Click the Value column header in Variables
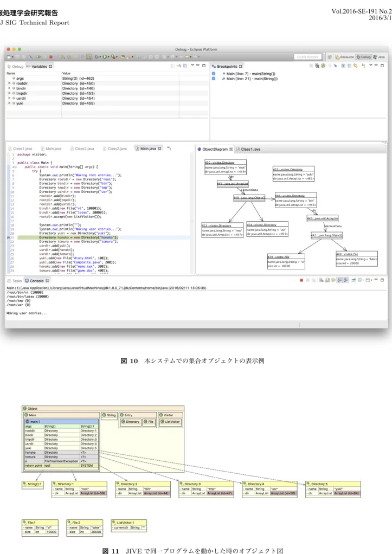Viewport: 392px width, 554px height. click(x=67, y=73)
